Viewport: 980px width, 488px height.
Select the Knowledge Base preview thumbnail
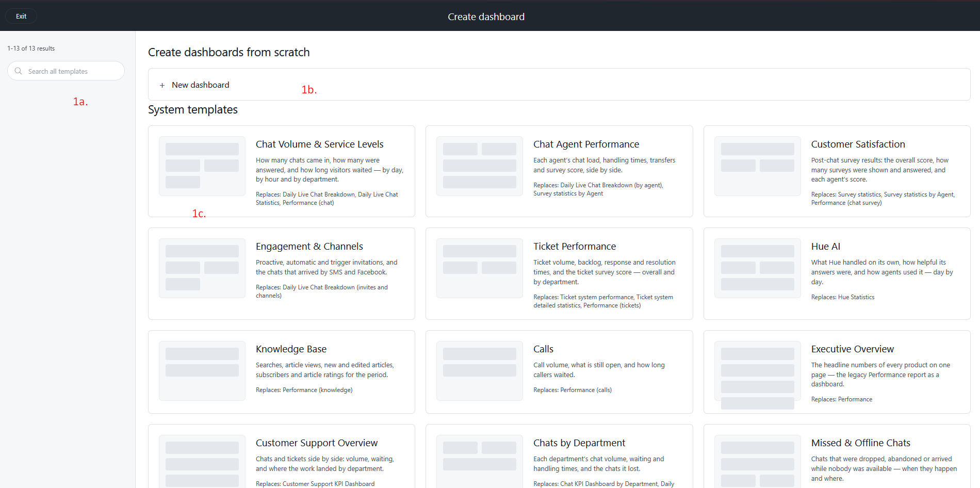point(202,371)
